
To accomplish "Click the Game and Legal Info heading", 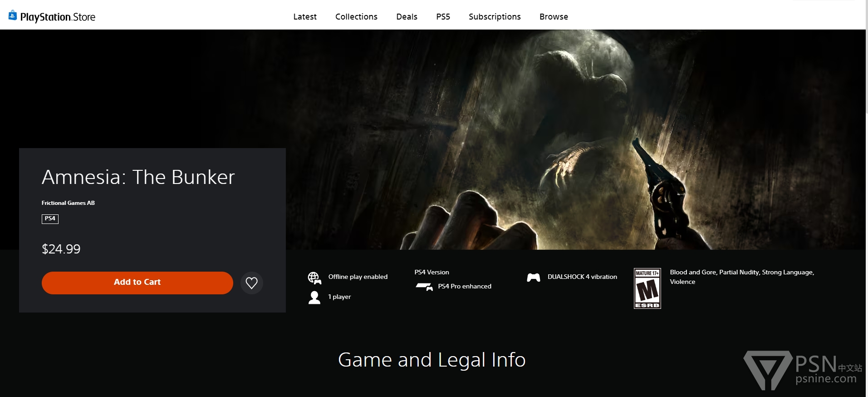I will pyautogui.click(x=432, y=360).
